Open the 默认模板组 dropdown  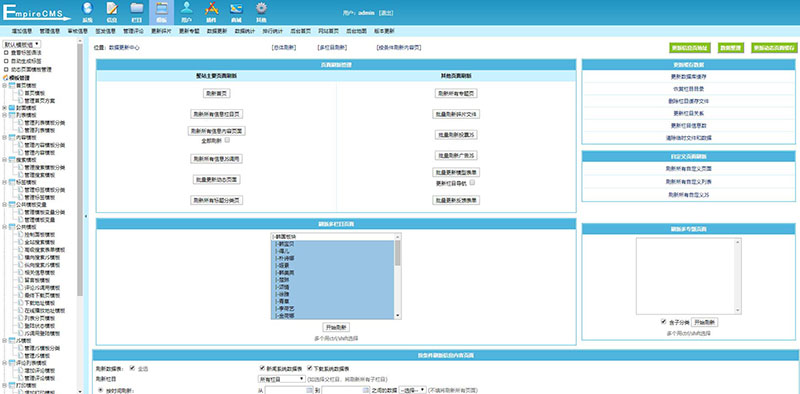pyautogui.click(x=21, y=44)
